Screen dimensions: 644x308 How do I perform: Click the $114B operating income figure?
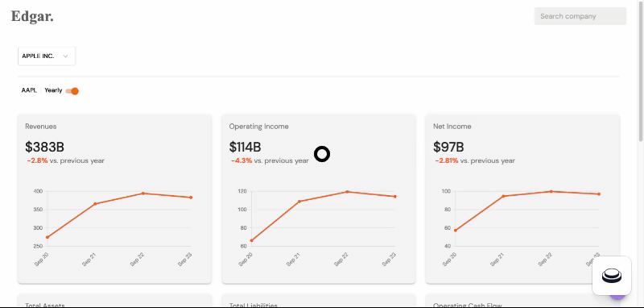click(245, 147)
